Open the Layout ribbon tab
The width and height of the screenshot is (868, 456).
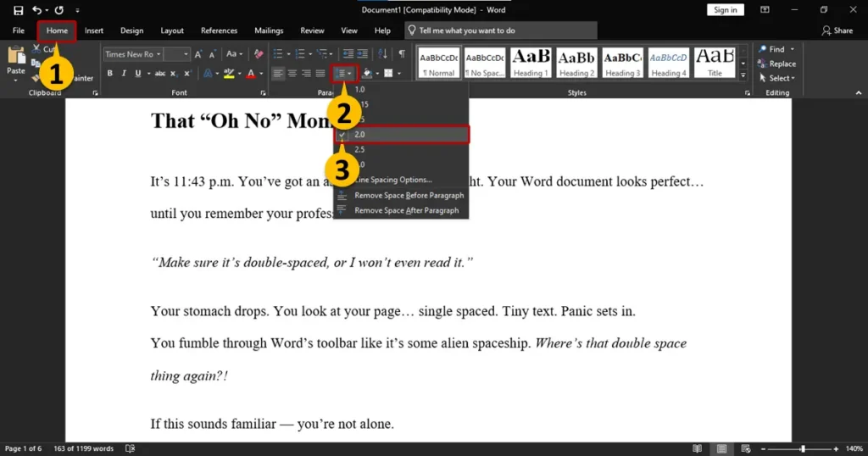(x=172, y=31)
